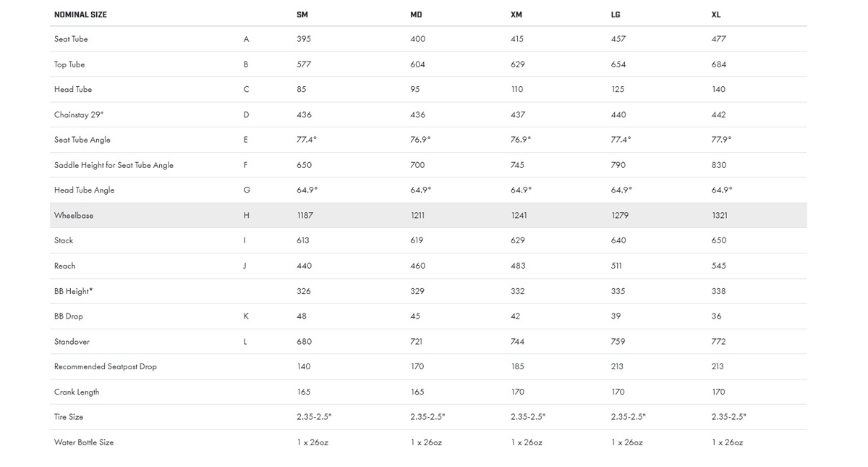Click the LG size column header
Screen dimensions: 868x467
616,14
